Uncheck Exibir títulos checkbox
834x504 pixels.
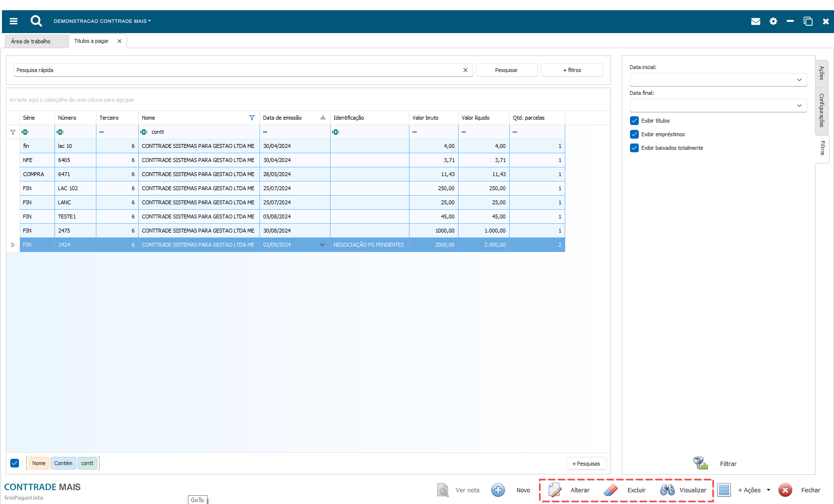[634, 121]
